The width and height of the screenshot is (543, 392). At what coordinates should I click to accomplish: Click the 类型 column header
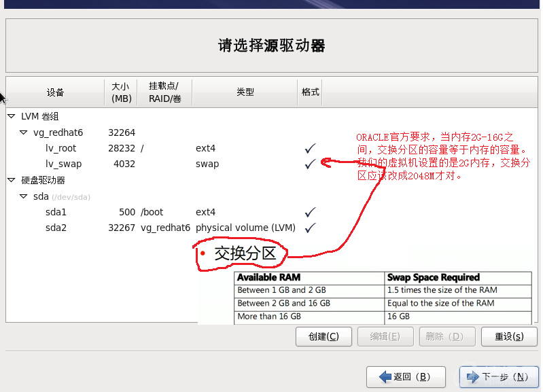(x=245, y=92)
